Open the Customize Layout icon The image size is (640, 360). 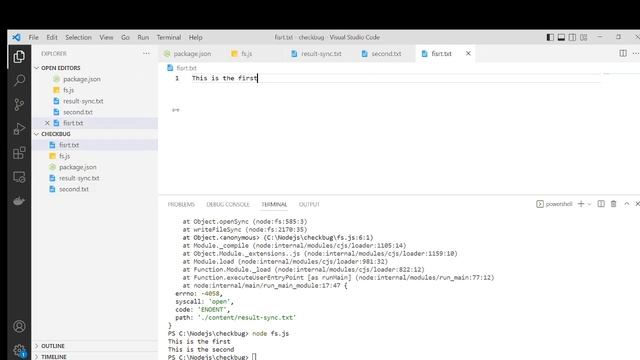point(584,37)
